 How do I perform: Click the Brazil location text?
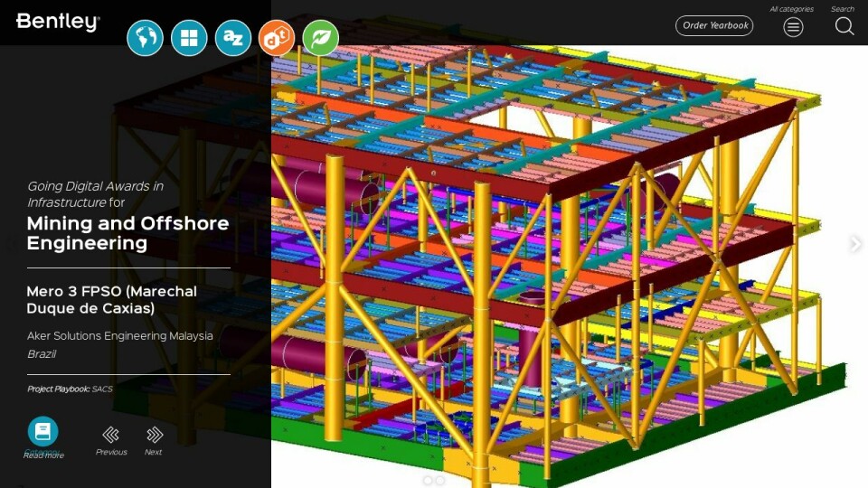tap(42, 354)
